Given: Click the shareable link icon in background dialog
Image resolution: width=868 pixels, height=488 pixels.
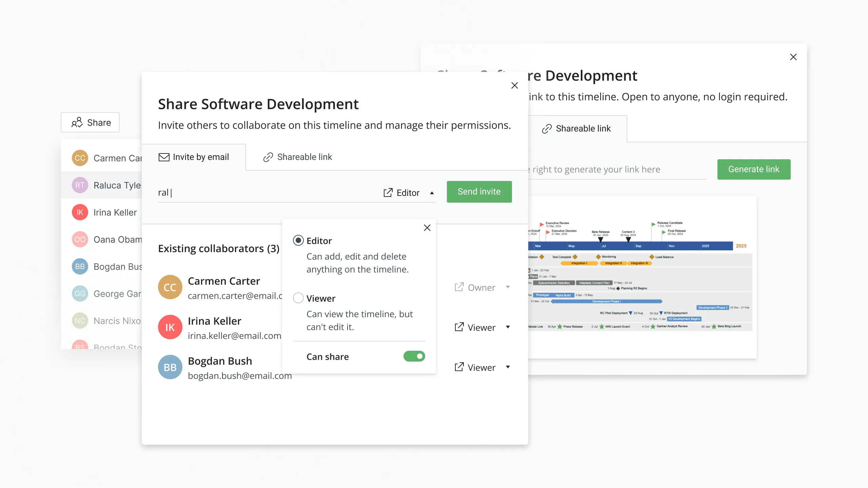Looking at the screenshot, I should coord(547,128).
